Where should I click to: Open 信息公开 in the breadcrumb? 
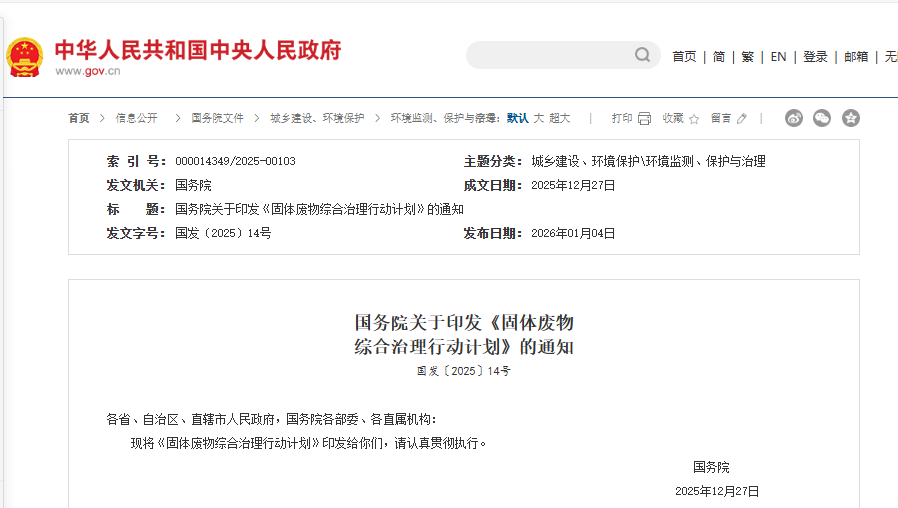click(x=136, y=118)
